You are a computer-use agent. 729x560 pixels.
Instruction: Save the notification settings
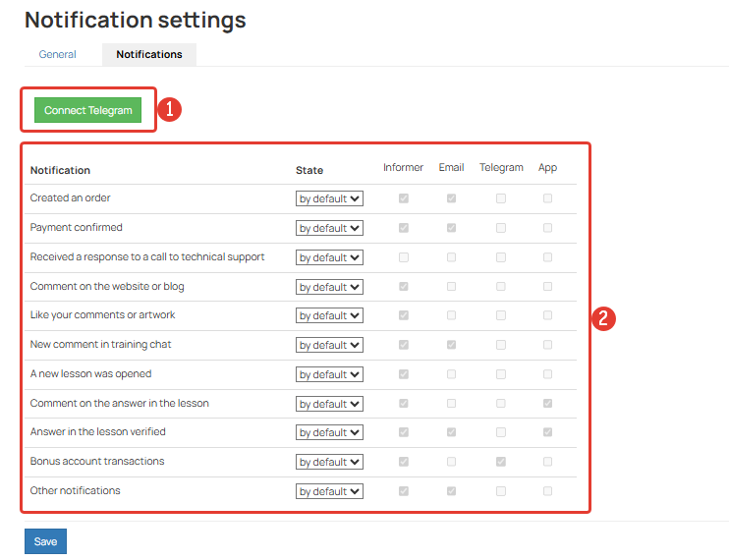click(x=45, y=541)
